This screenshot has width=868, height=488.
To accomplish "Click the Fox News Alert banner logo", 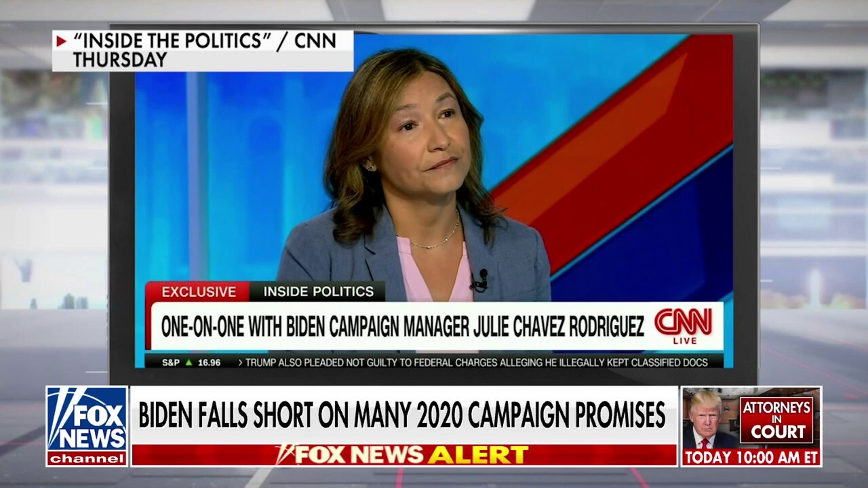I will 403,455.
